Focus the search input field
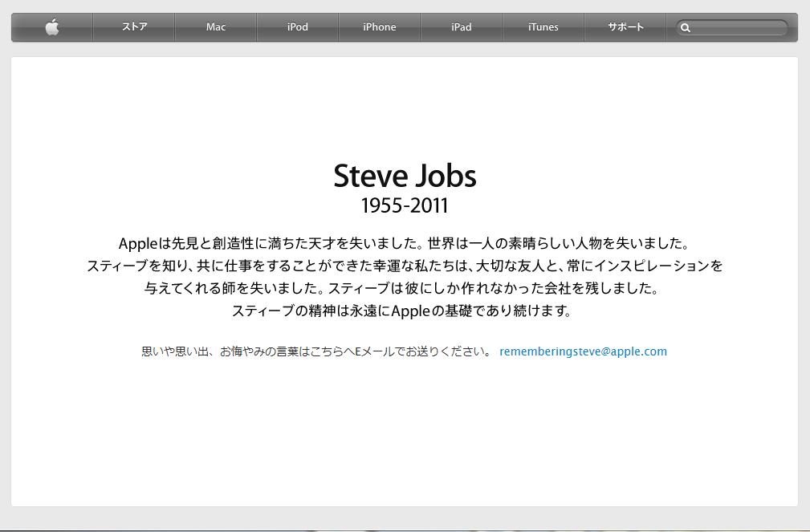Image resolution: width=810 pixels, height=532 pixels. (732, 27)
